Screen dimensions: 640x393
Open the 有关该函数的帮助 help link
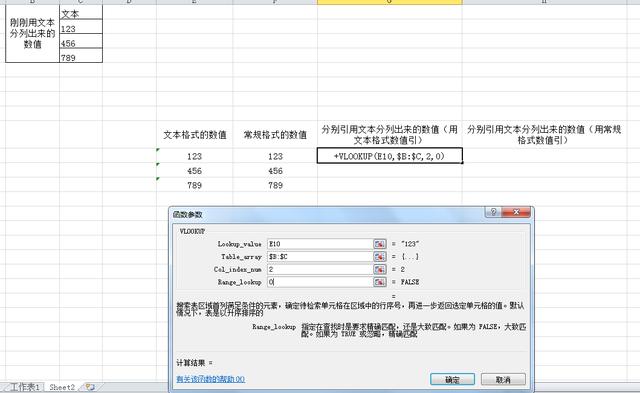210,379
